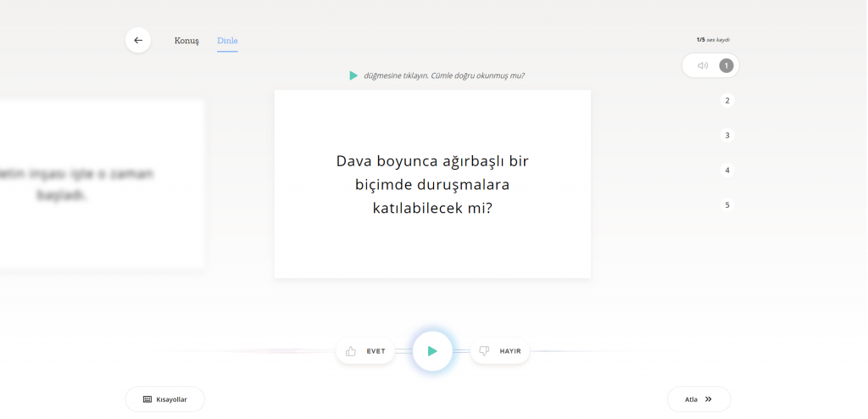Go back using the arrow button
The width and height of the screenshot is (868, 419).
138,41
